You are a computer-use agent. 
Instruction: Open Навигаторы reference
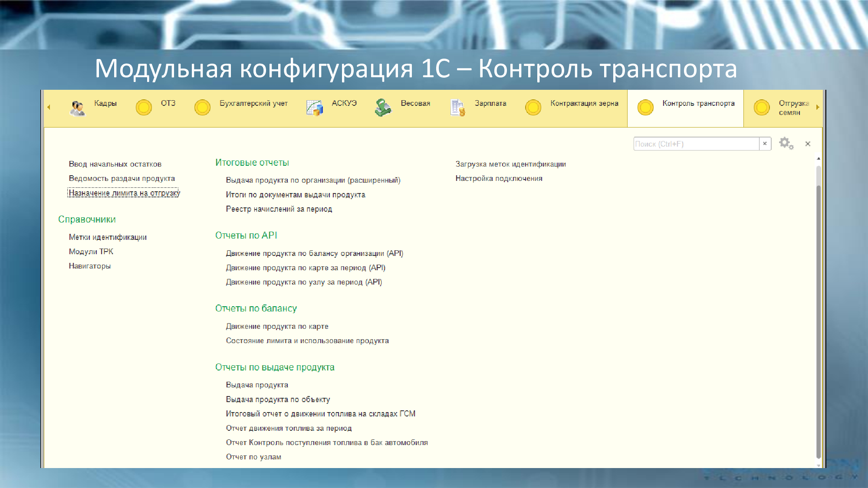(90, 266)
